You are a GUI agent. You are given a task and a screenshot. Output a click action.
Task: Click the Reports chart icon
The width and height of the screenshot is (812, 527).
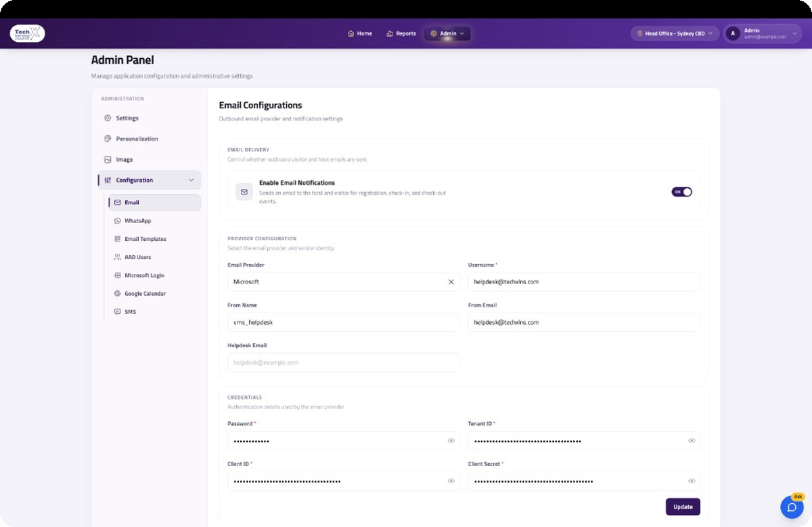(x=390, y=33)
